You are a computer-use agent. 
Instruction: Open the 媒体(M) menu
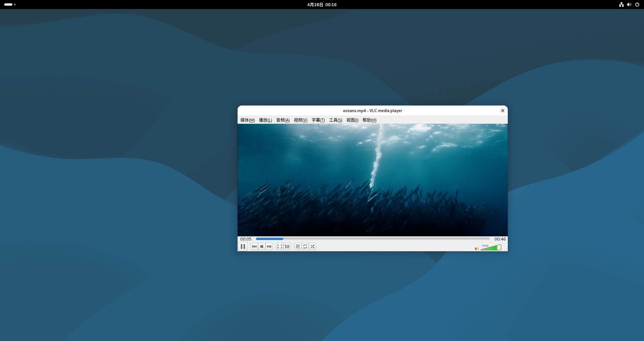point(247,120)
